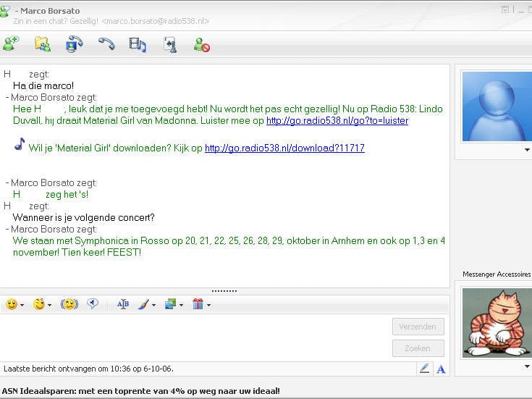Click the Verzenden button
The width and height of the screenshot is (532, 399).
click(418, 327)
